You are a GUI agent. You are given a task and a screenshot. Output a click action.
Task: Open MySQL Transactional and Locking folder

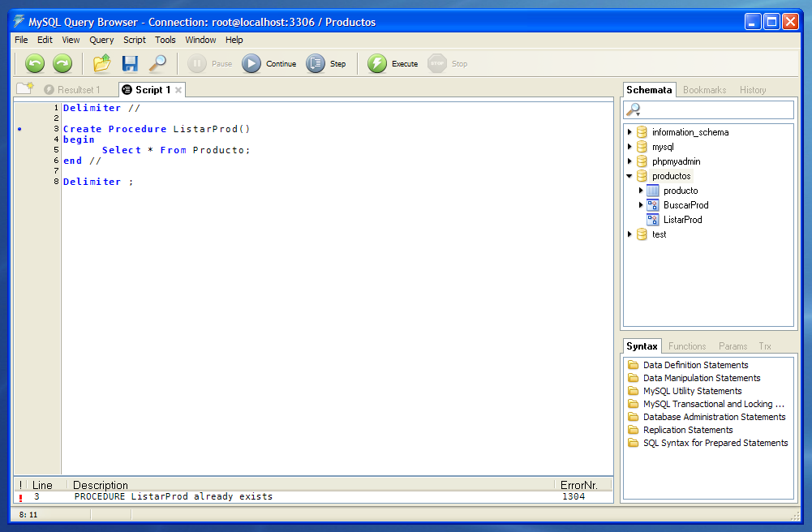pos(706,404)
